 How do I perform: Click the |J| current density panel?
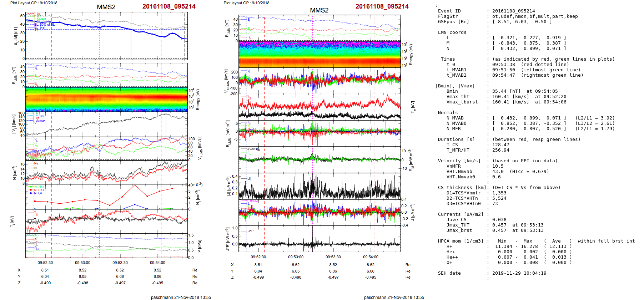[x=320, y=186]
